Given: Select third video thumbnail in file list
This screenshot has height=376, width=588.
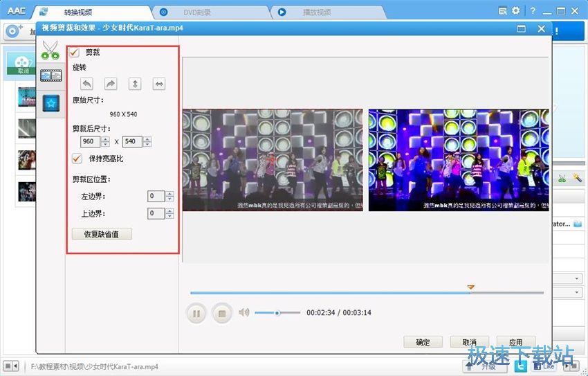Looking at the screenshot, I should [27, 160].
